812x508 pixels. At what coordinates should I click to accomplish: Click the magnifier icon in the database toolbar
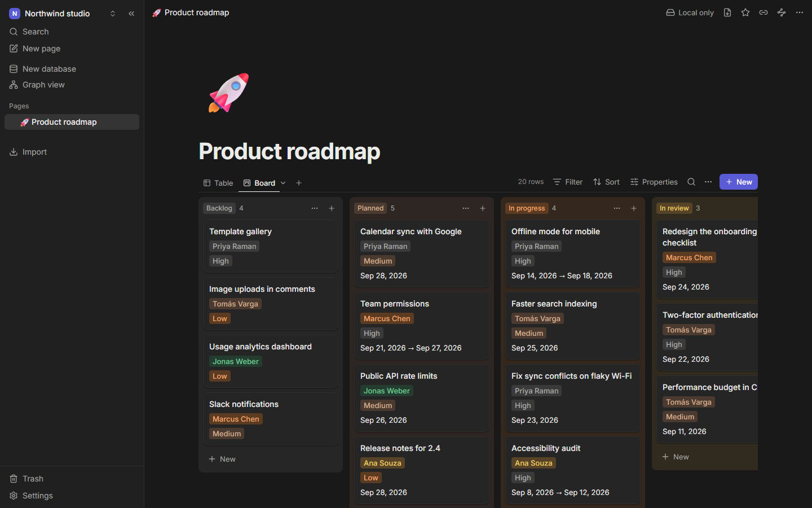pyautogui.click(x=691, y=182)
